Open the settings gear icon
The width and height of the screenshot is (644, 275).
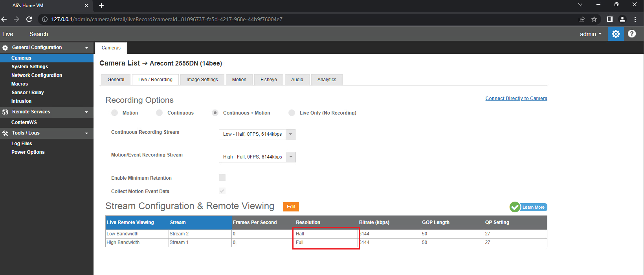pyautogui.click(x=616, y=34)
